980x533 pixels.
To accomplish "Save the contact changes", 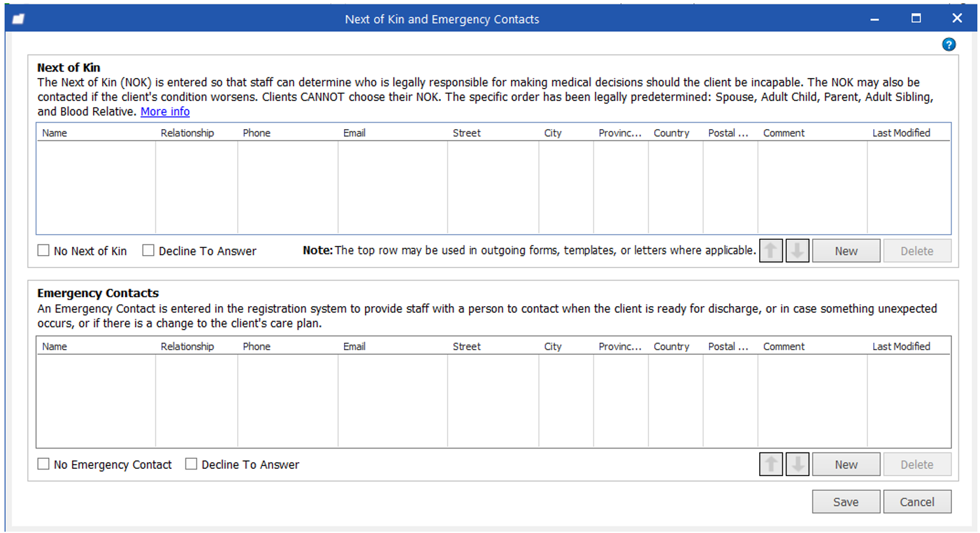I will coord(846,502).
